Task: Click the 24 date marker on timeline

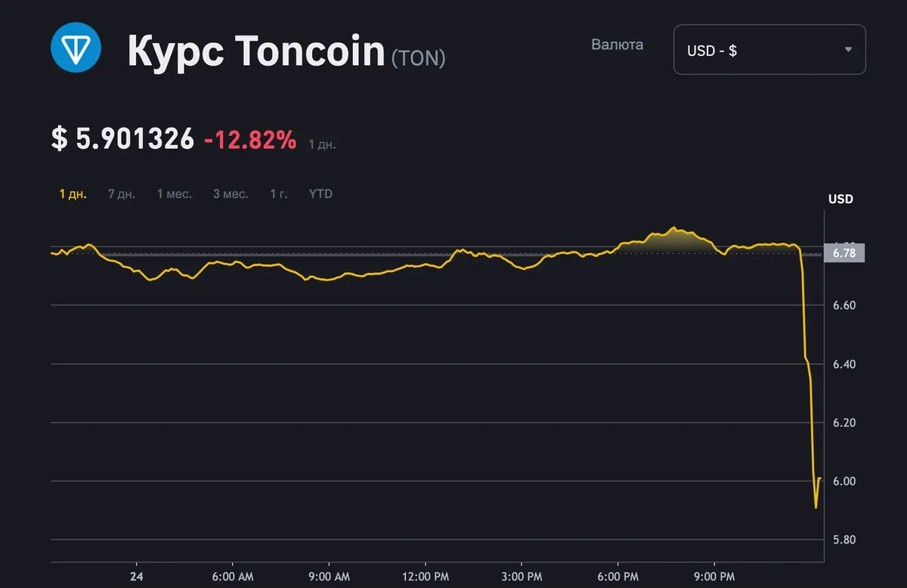Action: 136,577
